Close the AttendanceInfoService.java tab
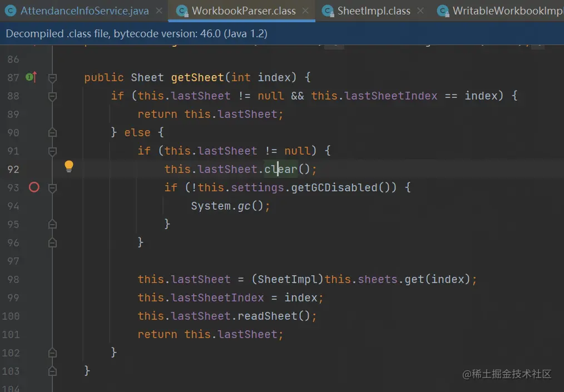 [x=159, y=11]
